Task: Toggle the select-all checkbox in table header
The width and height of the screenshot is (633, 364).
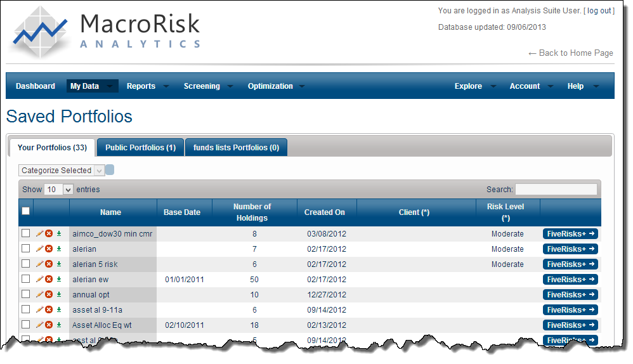Action: 26,211
